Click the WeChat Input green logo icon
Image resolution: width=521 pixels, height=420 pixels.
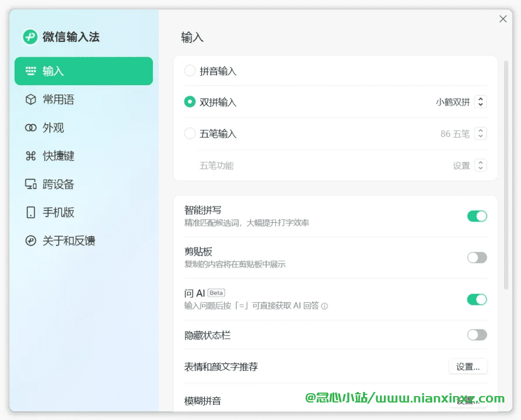30,37
